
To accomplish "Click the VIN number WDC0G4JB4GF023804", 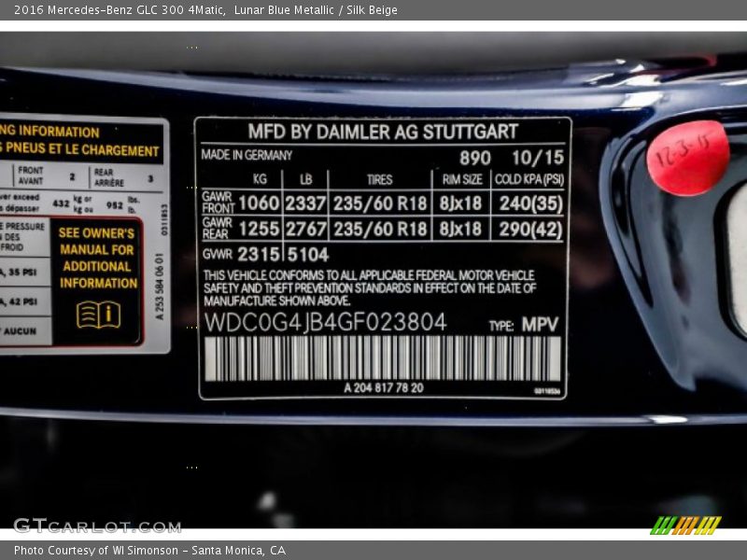I will tap(325, 322).
